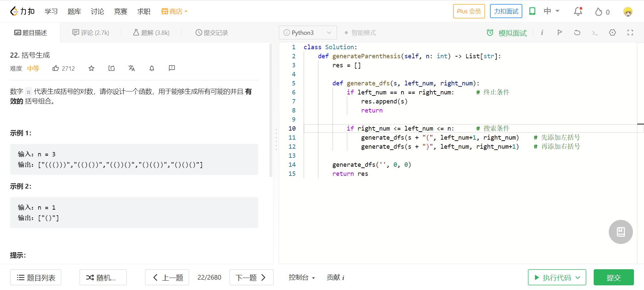This screenshot has height=290, width=644.
Task: Click the run play icon in editor toolbar
Action: click(559, 32)
